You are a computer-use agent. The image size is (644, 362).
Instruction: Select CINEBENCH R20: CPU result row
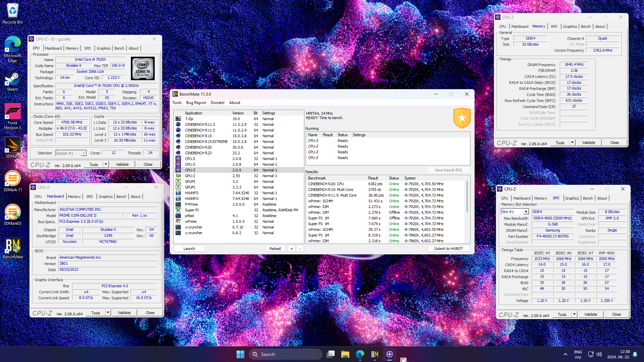click(x=386, y=184)
